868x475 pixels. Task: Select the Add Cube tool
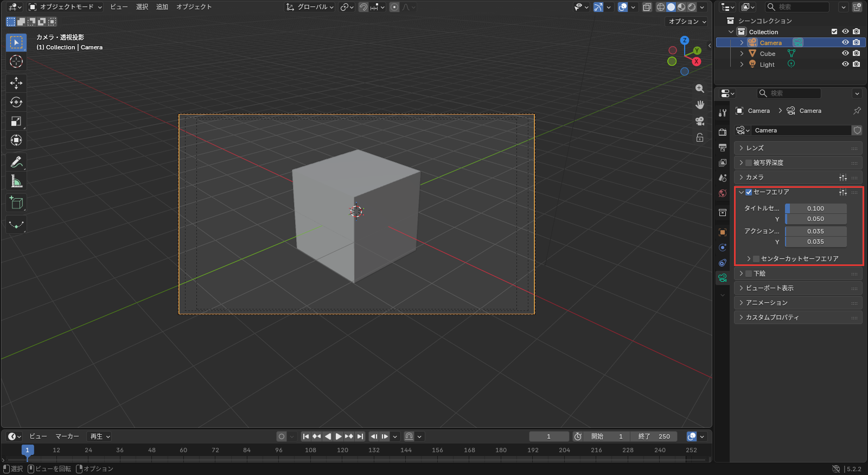coord(16,203)
